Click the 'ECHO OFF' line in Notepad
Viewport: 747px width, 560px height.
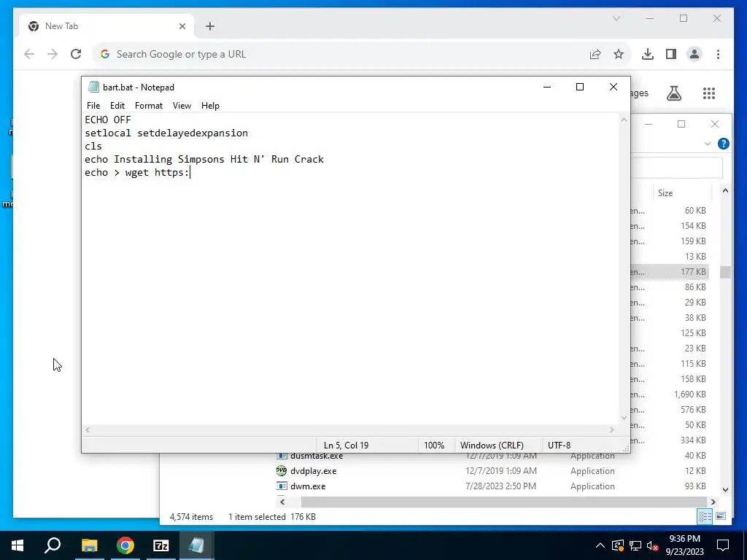(x=108, y=120)
